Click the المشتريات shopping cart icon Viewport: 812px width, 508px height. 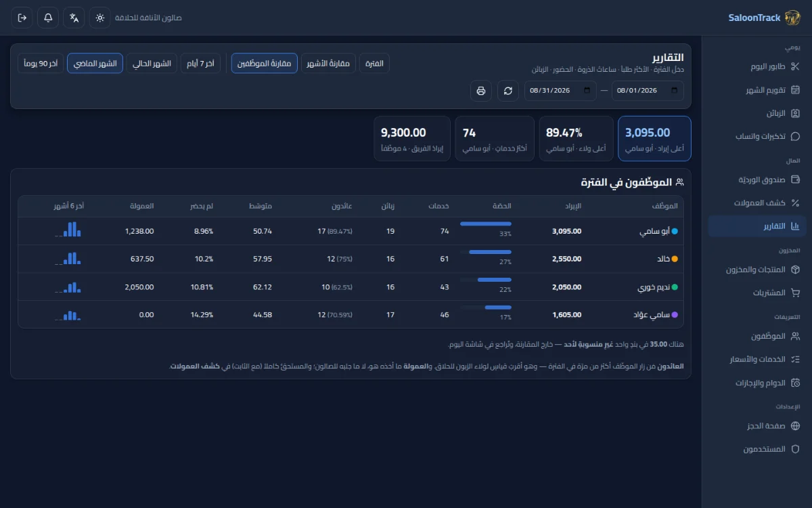tap(795, 293)
